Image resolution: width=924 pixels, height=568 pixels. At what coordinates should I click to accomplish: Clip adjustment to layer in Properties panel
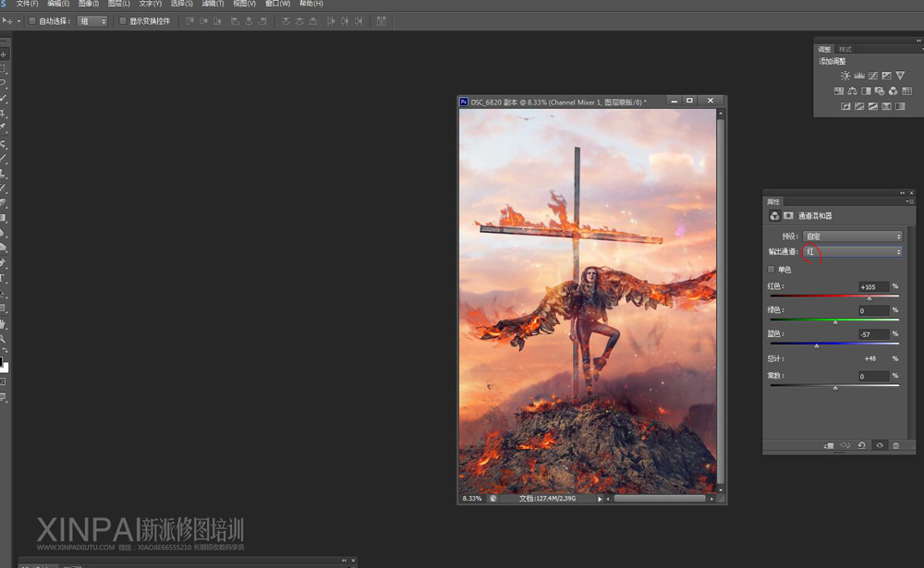click(829, 445)
